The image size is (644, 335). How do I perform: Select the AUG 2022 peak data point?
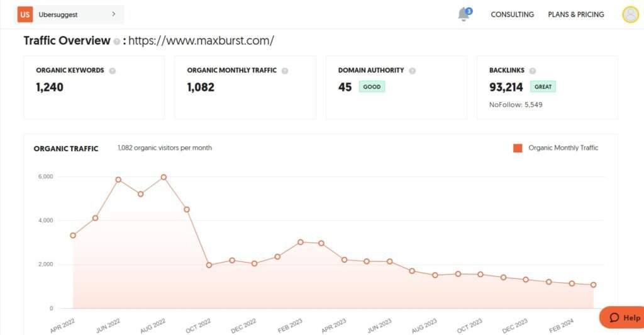[164, 177]
